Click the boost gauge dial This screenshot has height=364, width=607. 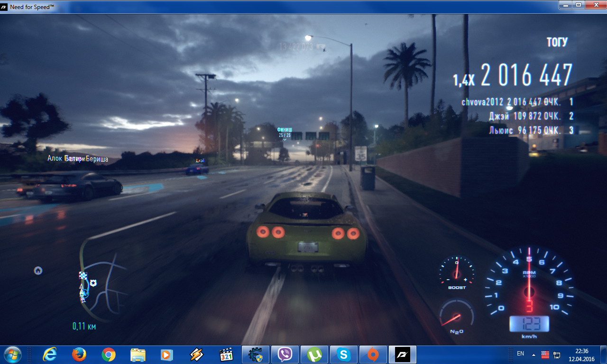[457, 272]
